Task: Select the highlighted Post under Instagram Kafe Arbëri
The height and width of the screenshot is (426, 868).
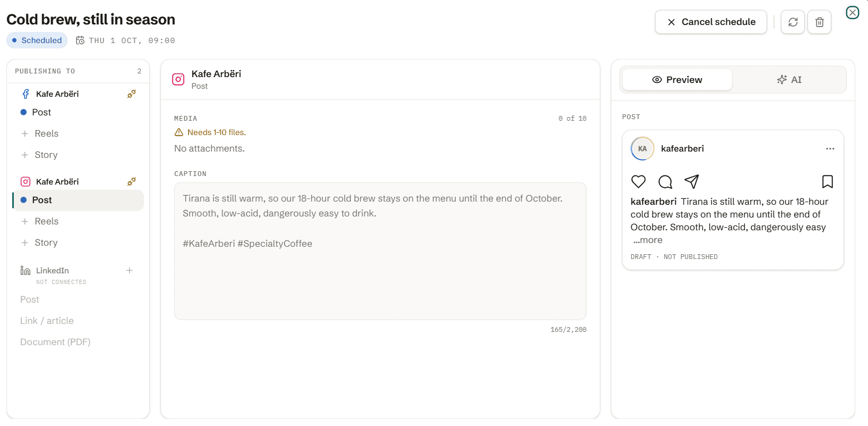Action: pyautogui.click(x=78, y=200)
